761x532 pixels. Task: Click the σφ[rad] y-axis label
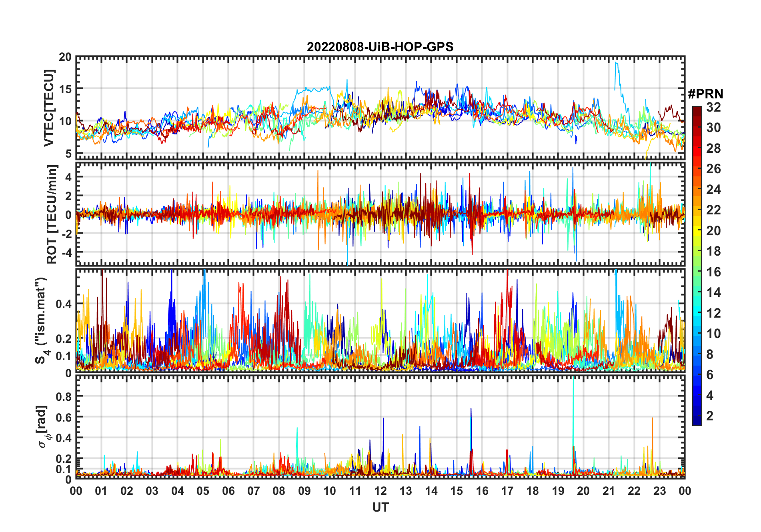click(x=43, y=427)
